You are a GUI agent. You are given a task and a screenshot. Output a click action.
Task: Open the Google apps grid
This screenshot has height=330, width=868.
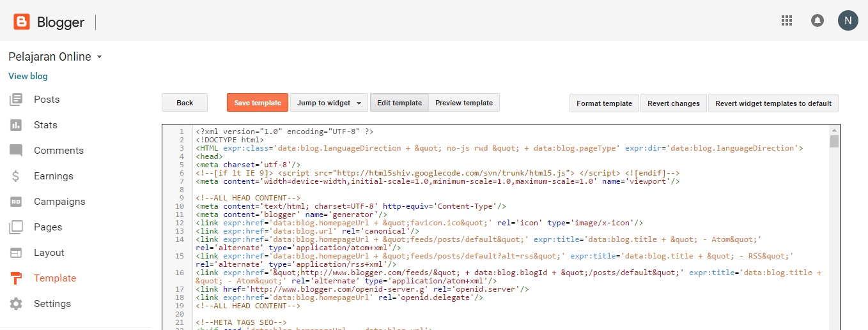click(x=787, y=20)
